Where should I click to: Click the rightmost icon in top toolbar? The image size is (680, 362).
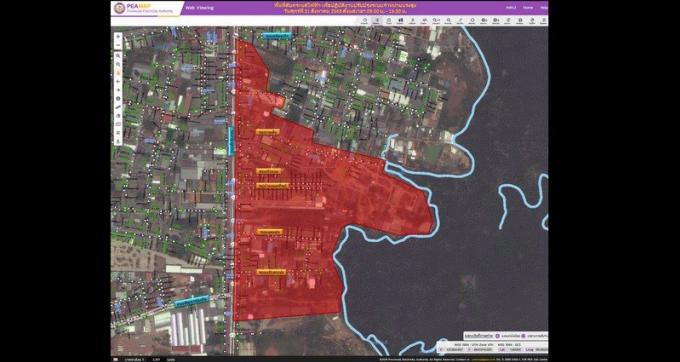tap(543, 21)
